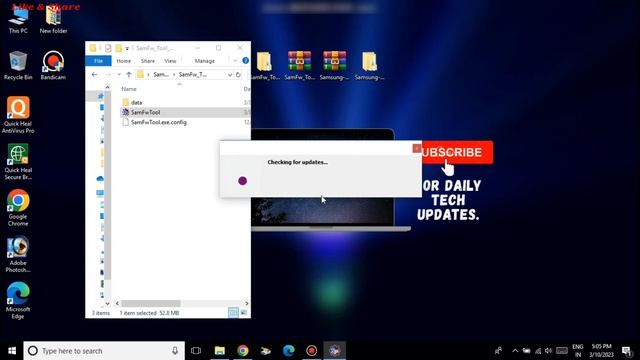Show hidden system tray icons
The height and width of the screenshot is (360, 640).
tap(515, 351)
